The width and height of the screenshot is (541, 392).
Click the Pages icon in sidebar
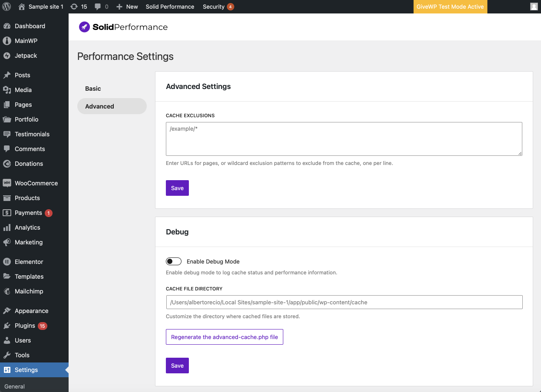tap(7, 105)
